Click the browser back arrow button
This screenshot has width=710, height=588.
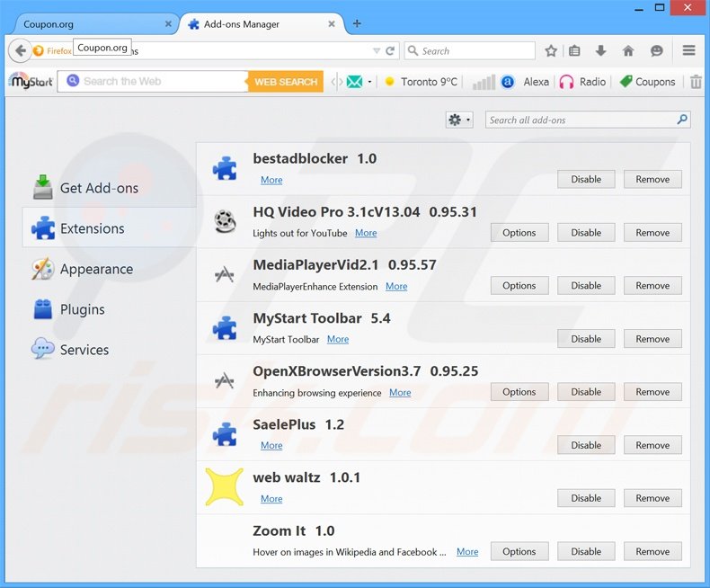(x=20, y=51)
